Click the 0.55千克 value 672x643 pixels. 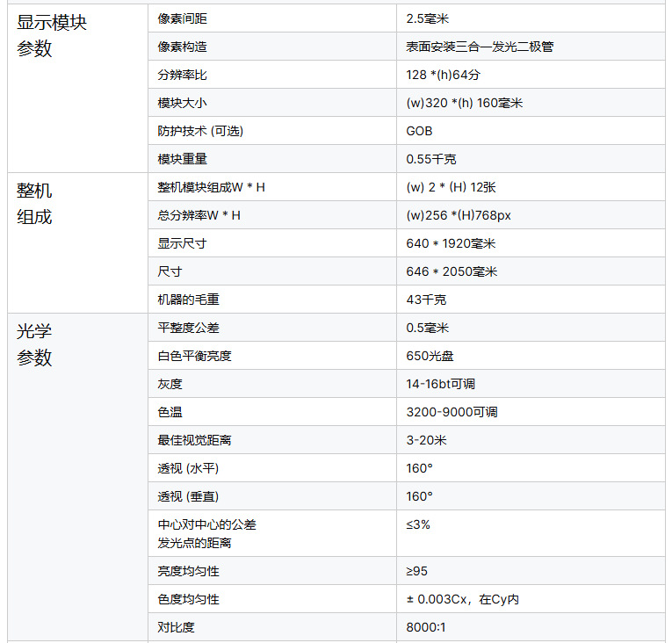coord(431,159)
